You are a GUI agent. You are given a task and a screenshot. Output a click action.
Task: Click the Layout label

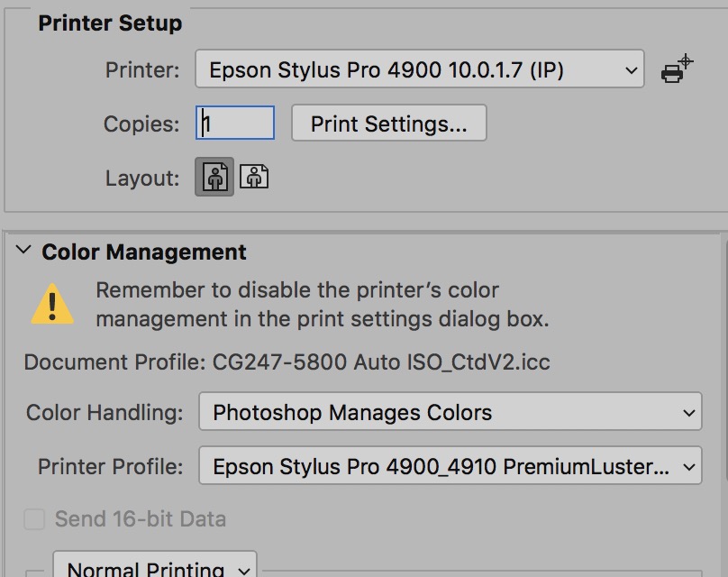[x=142, y=178]
